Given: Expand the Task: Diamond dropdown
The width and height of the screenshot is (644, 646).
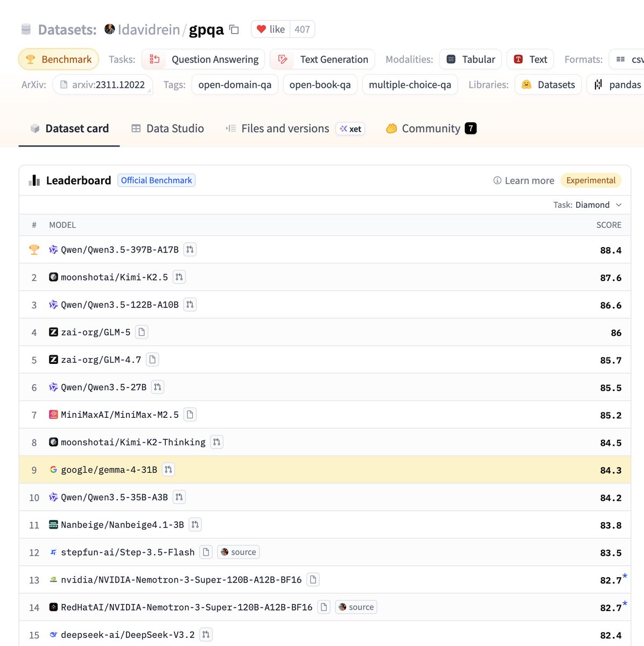Looking at the screenshot, I should click(x=587, y=205).
